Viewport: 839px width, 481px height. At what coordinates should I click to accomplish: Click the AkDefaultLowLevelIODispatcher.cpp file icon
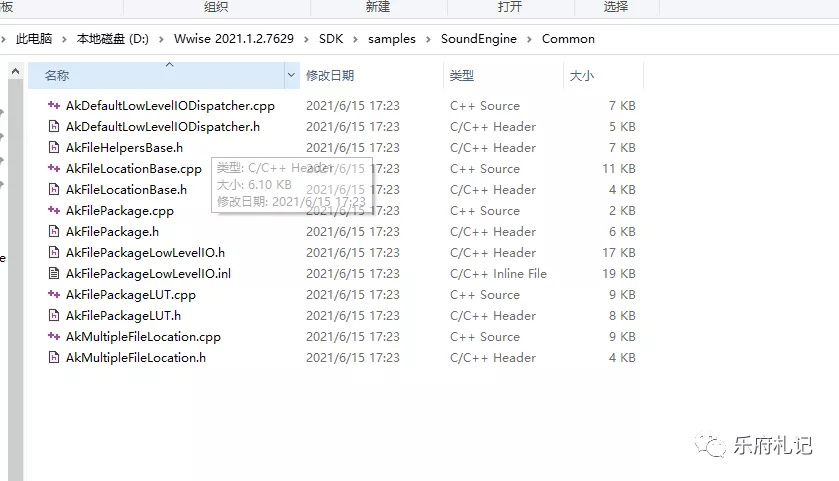click(x=54, y=105)
